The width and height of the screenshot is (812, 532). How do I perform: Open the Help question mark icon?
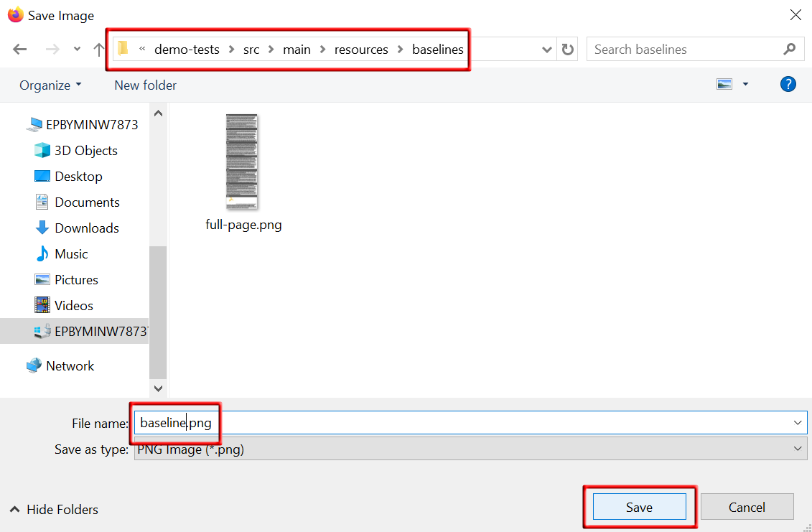pyautogui.click(x=788, y=85)
